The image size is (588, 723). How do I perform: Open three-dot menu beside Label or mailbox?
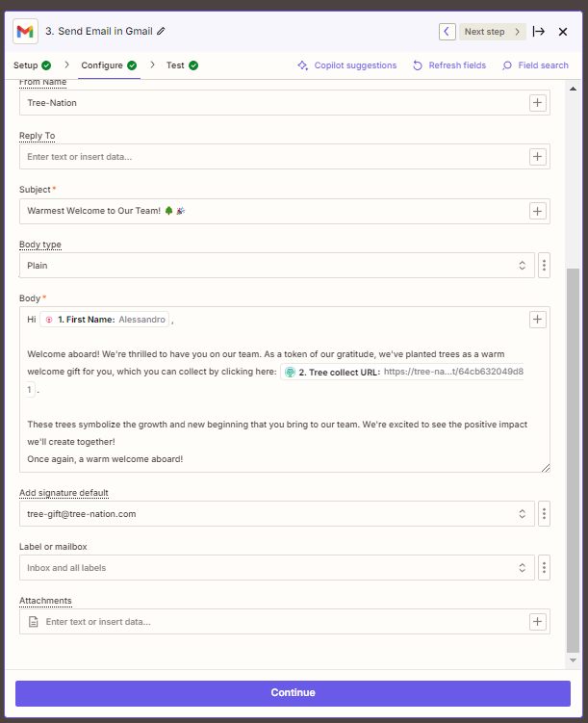545,568
